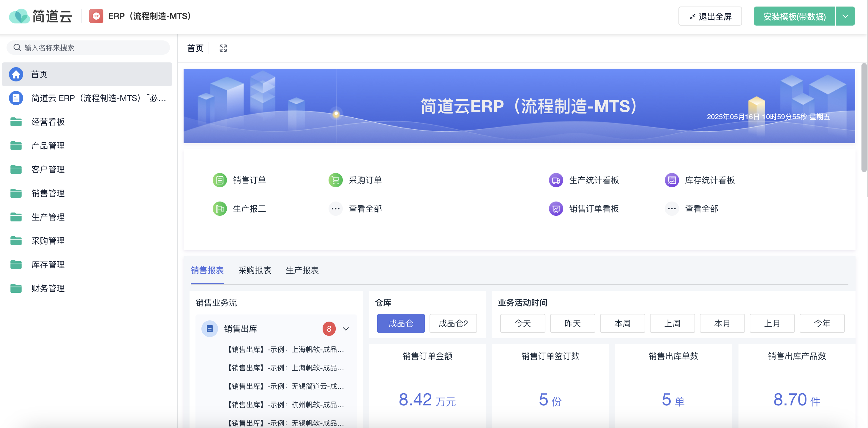868x428 pixels.
Task: Open the 采购管理 folder icon
Action: pyautogui.click(x=16, y=241)
